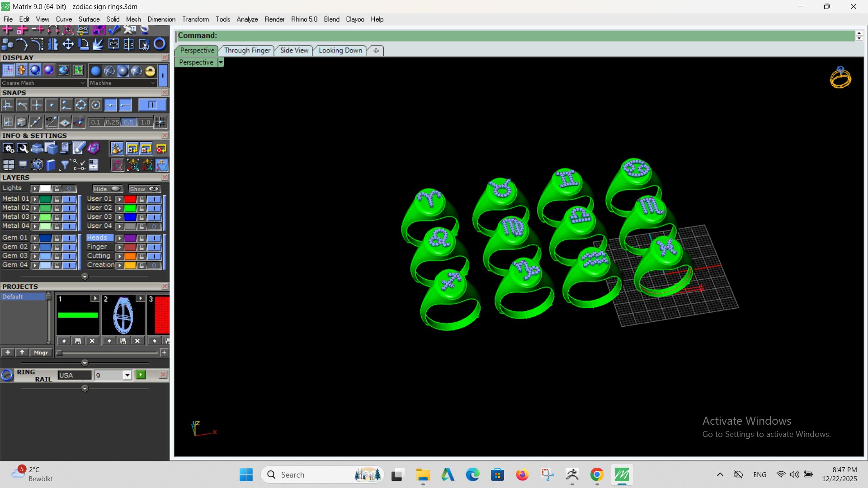Choose the gold sphere render display mode

(x=150, y=71)
